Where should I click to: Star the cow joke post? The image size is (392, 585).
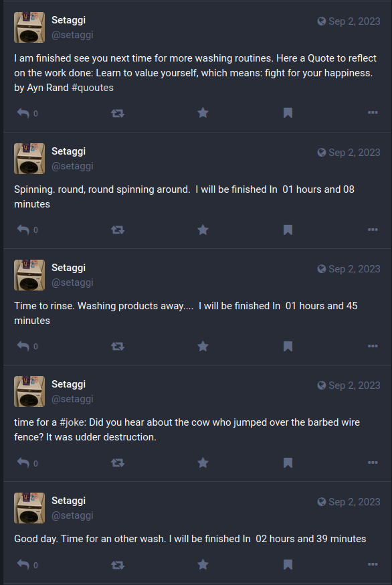[x=203, y=463]
